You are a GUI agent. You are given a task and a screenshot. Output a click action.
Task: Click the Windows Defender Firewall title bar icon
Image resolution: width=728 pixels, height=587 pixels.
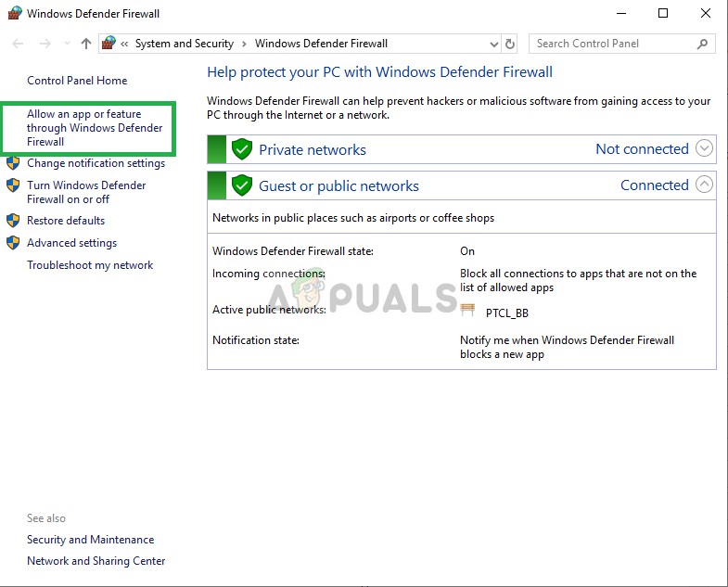15,13
